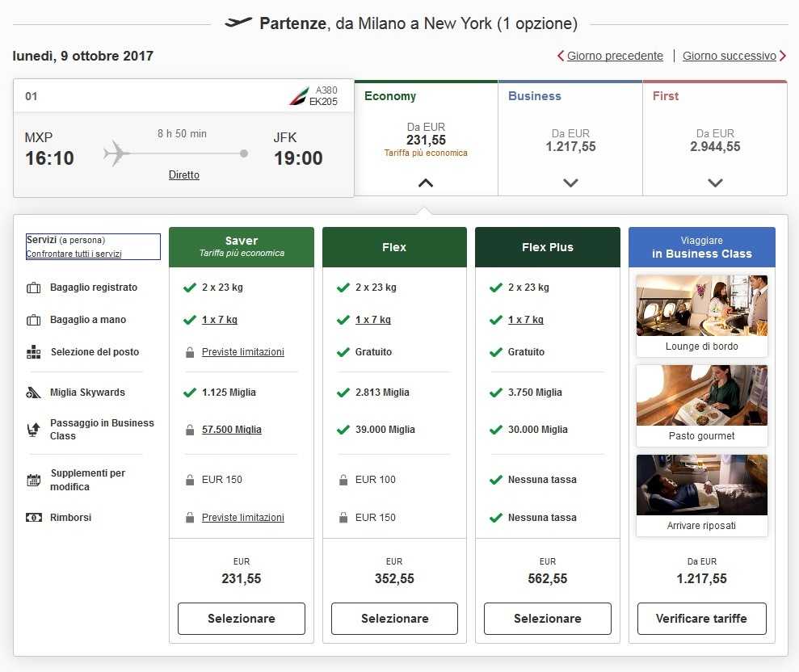Image resolution: width=799 pixels, height=672 pixels.
Task: Click Tariffa più economica label under Economy price
Action: (x=426, y=153)
